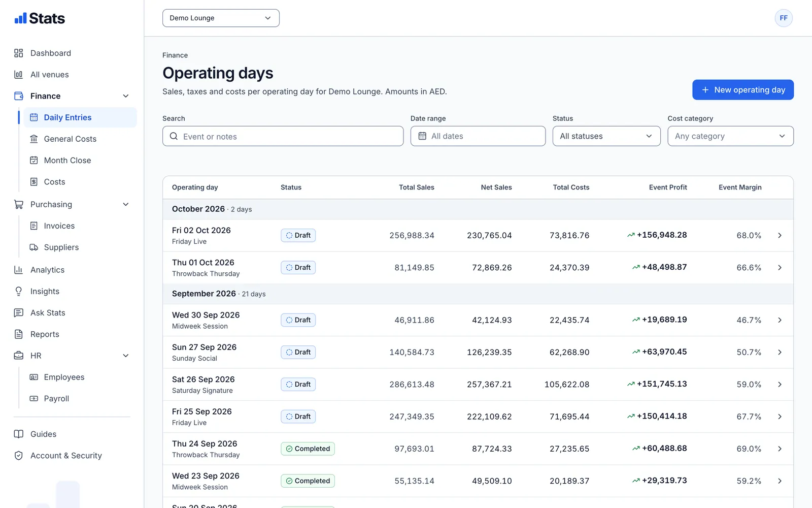Click the Invoices document icon

click(34, 226)
